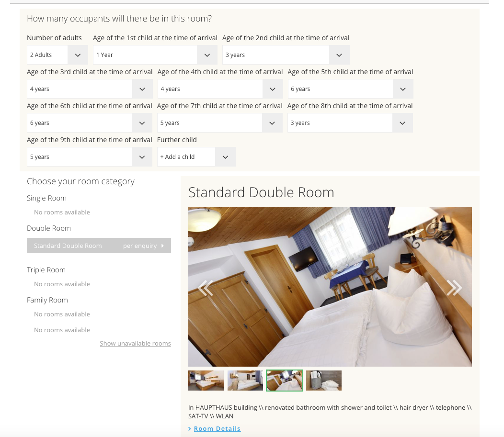
Task: Select Standard Double Room per enquiry
Action: (99, 246)
